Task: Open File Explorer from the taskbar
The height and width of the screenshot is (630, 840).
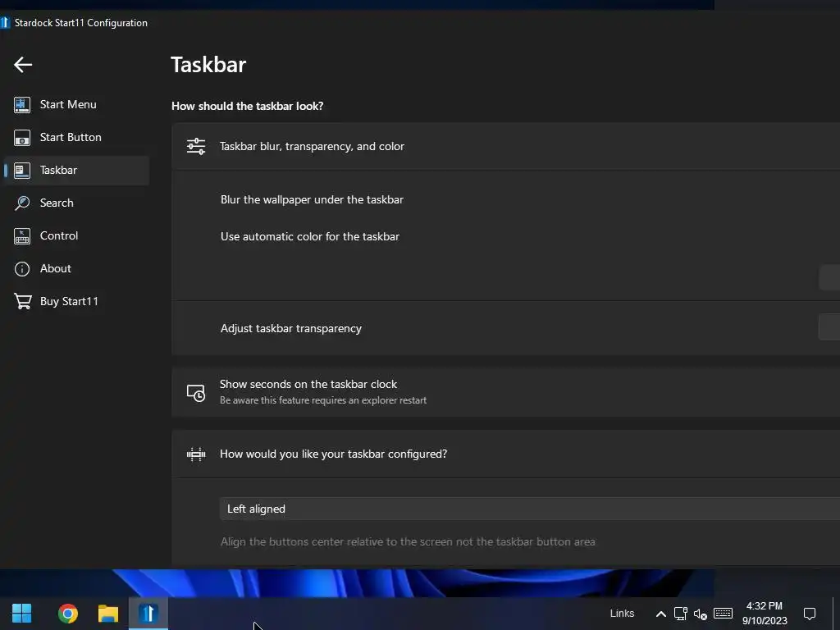Action: [x=108, y=614]
